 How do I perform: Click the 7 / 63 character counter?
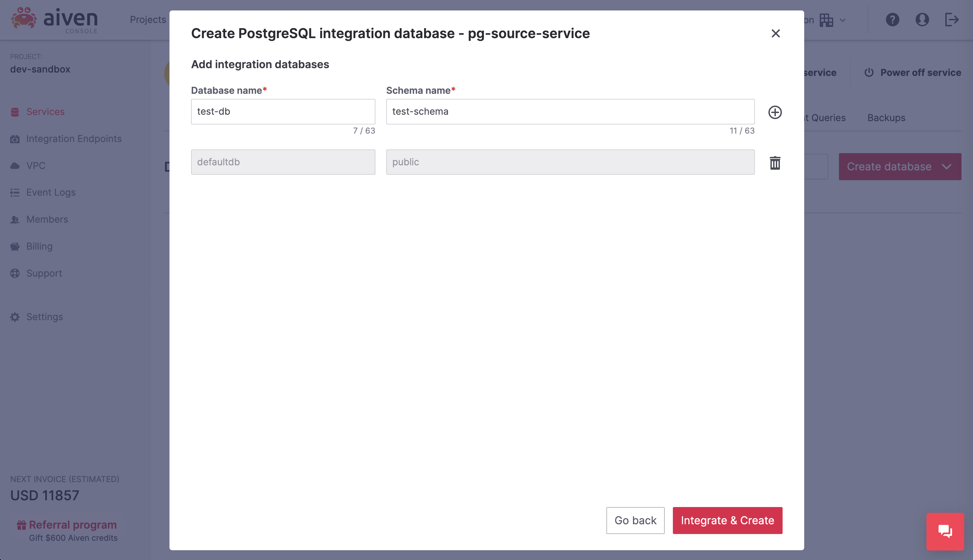(364, 131)
